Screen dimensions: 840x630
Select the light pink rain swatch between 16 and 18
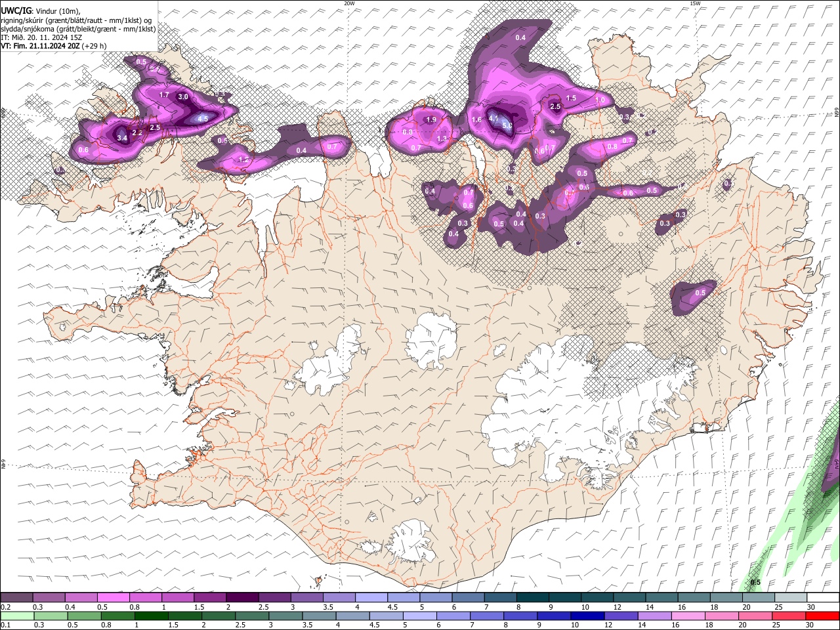pyautogui.click(x=689, y=616)
